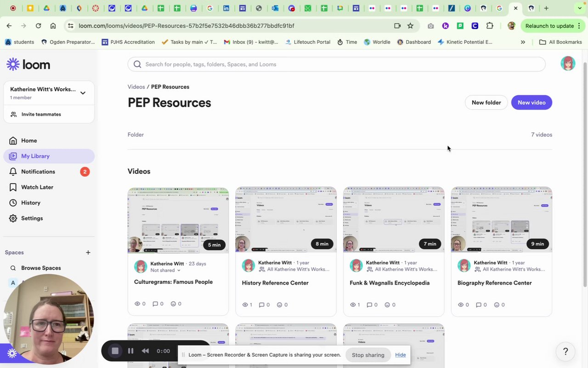Click Biography Reference Center title
Viewport: 588px width, 368px height.
(x=494, y=283)
